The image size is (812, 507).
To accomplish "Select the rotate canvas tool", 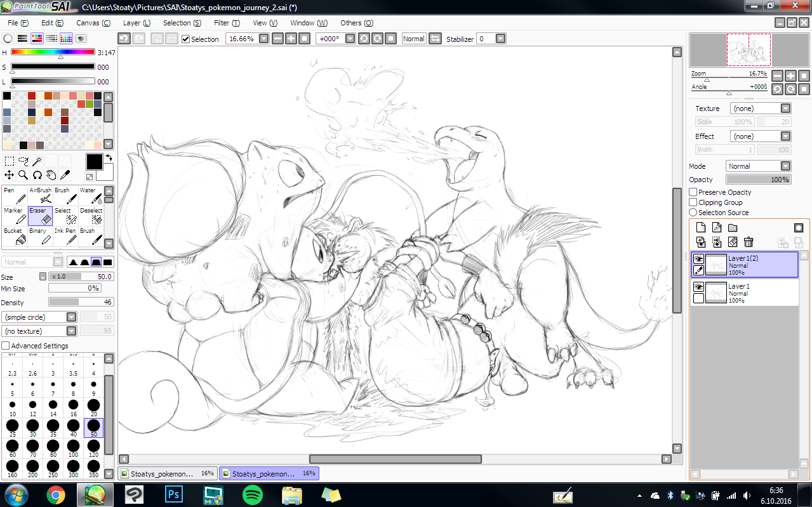I will [37, 175].
